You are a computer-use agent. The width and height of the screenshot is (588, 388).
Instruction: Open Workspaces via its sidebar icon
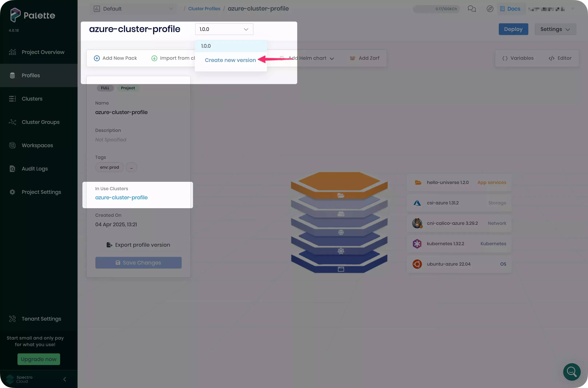coord(12,145)
